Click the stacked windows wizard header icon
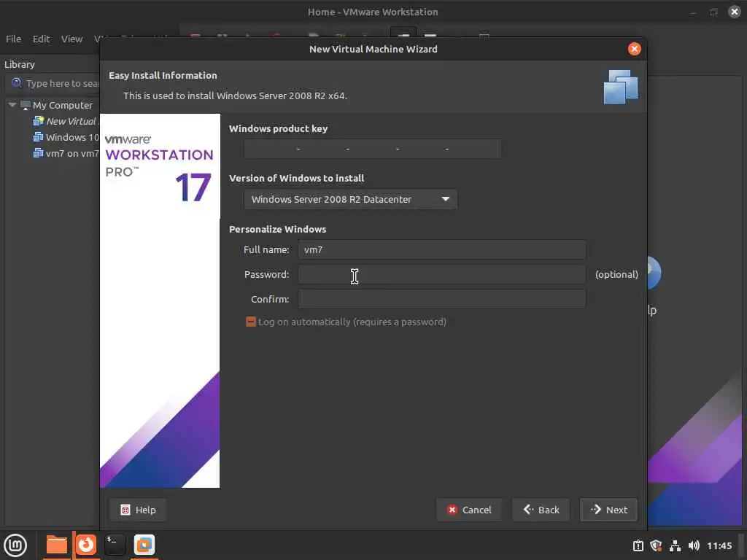747x560 pixels. (620, 87)
